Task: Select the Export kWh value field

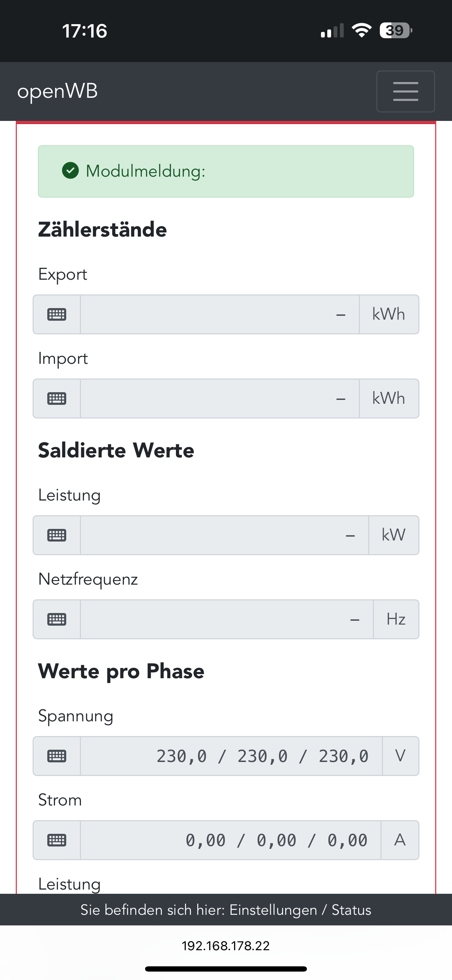Action: 220,315
